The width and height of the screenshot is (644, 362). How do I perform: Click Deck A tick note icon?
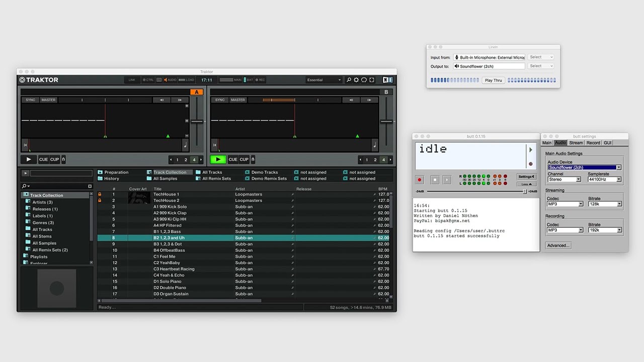[185, 145]
